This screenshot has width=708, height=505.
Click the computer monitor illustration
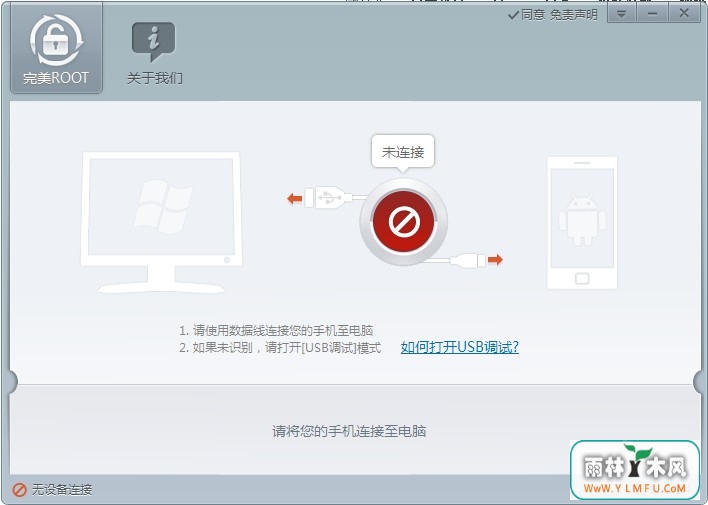pos(161,223)
